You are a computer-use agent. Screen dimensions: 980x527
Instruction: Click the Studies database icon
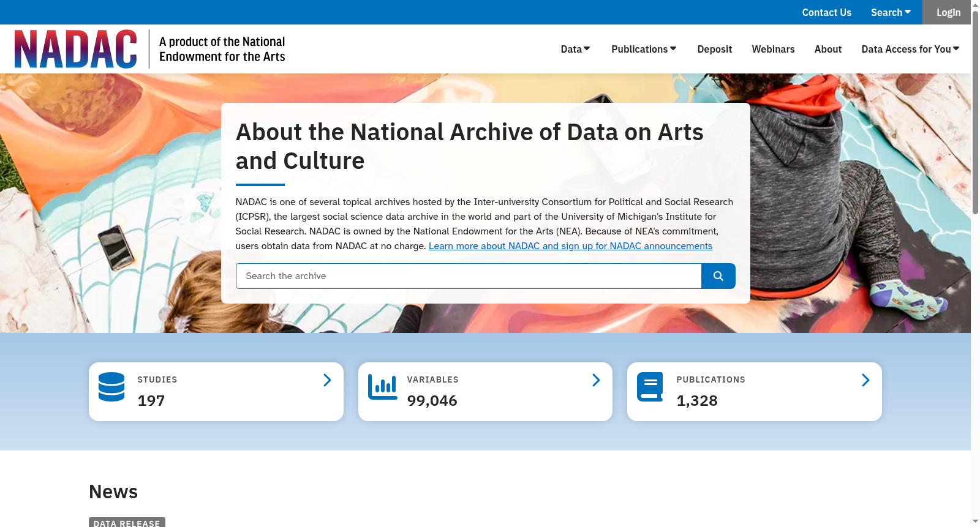coord(111,387)
